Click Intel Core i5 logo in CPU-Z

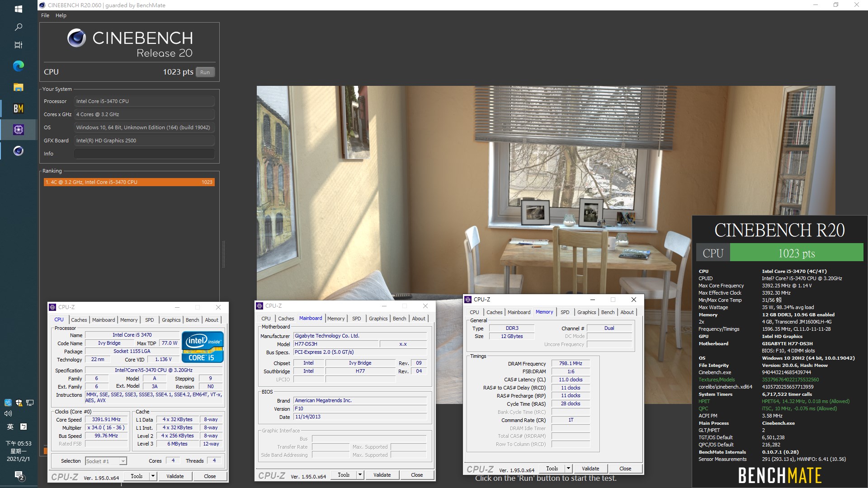[203, 347]
